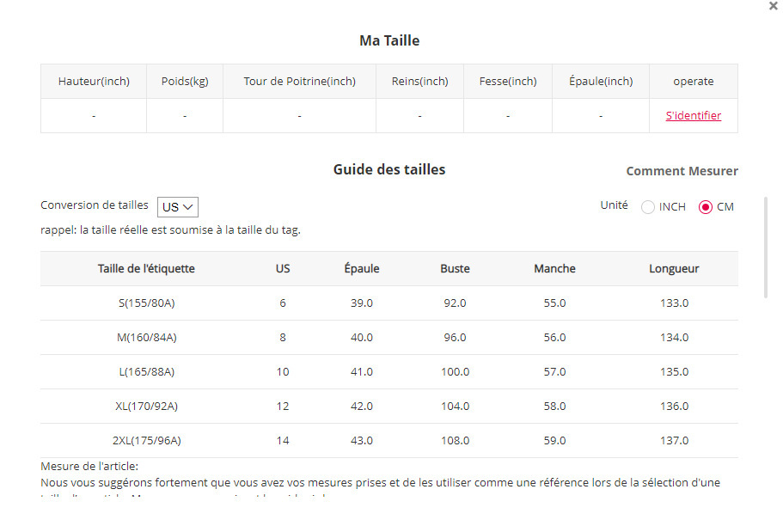Click the Taille de l'étiquette column header
The image size is (783, 532).
(146, 269)
